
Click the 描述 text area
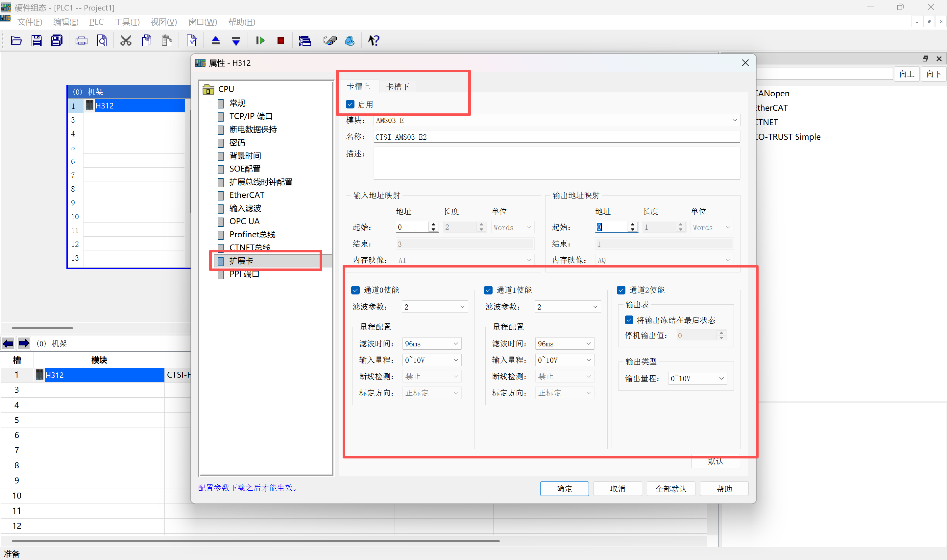(556, 163)
